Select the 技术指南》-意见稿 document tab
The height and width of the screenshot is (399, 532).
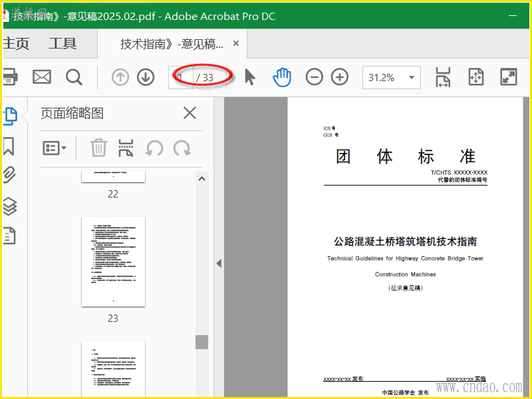(x=172, y=44)
